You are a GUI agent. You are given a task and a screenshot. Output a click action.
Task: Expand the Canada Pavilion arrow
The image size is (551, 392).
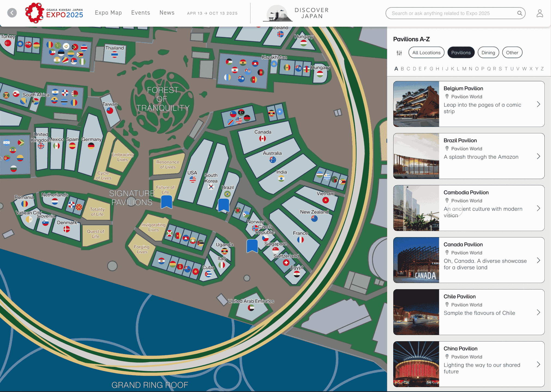[538, 261]
